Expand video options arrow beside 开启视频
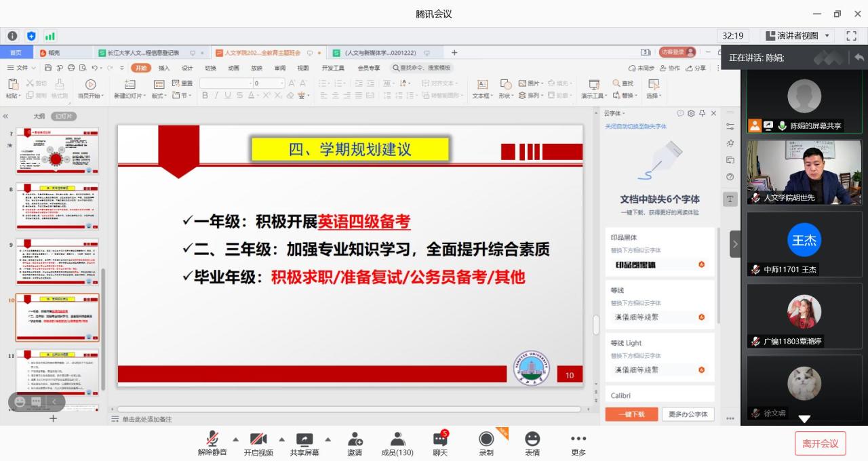Viewport: 868px width, 461px height. point(282,439)
